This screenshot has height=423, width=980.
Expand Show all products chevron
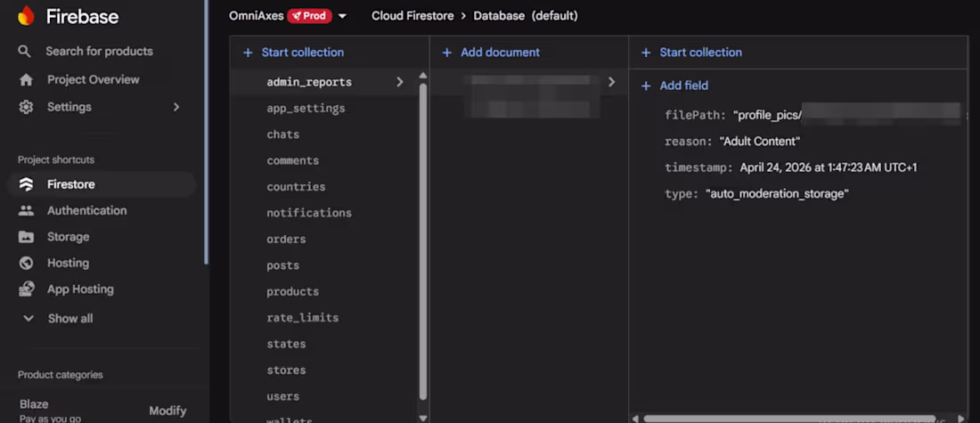(29, 319)
